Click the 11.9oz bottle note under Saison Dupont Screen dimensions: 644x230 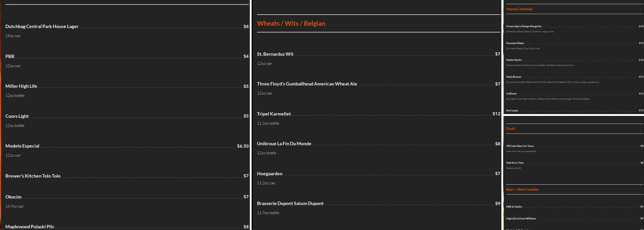tap(268, 213)
